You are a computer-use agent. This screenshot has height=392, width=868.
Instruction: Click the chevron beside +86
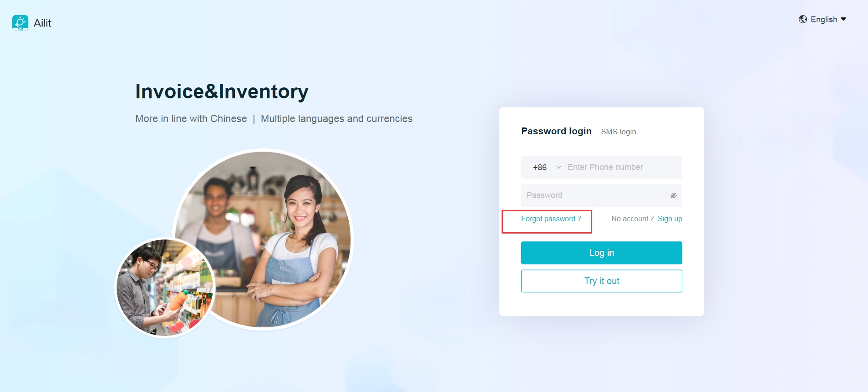[x=558, y=167]
